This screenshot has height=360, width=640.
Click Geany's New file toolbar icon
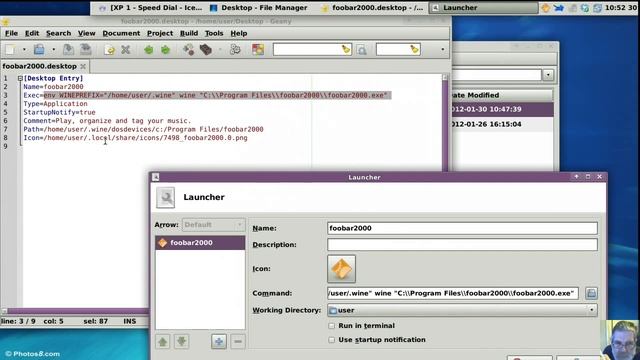10,50
